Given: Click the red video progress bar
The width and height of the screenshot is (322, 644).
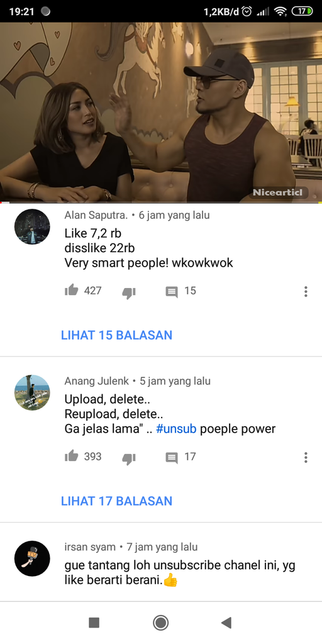Looking at the screenshot, I should (x=161, y=203).
